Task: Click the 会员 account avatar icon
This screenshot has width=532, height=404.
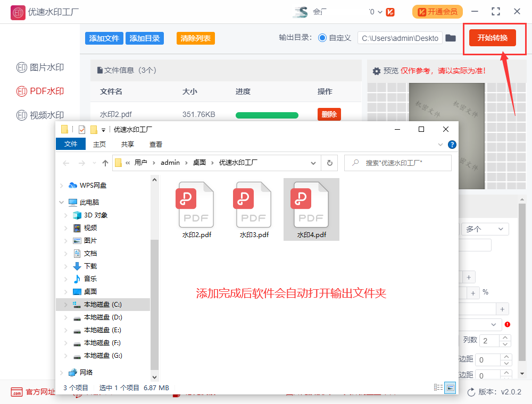Action: (301, 12)
